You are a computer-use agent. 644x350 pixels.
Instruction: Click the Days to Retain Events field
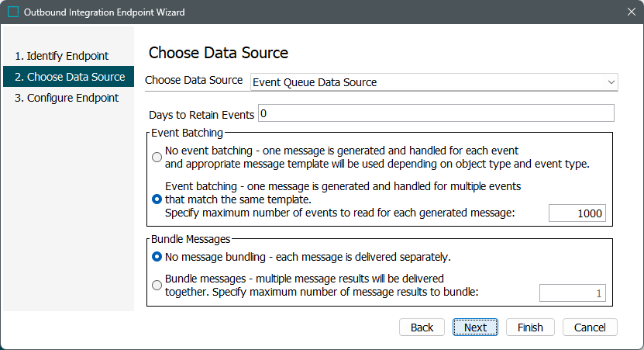tap(436, 113)
